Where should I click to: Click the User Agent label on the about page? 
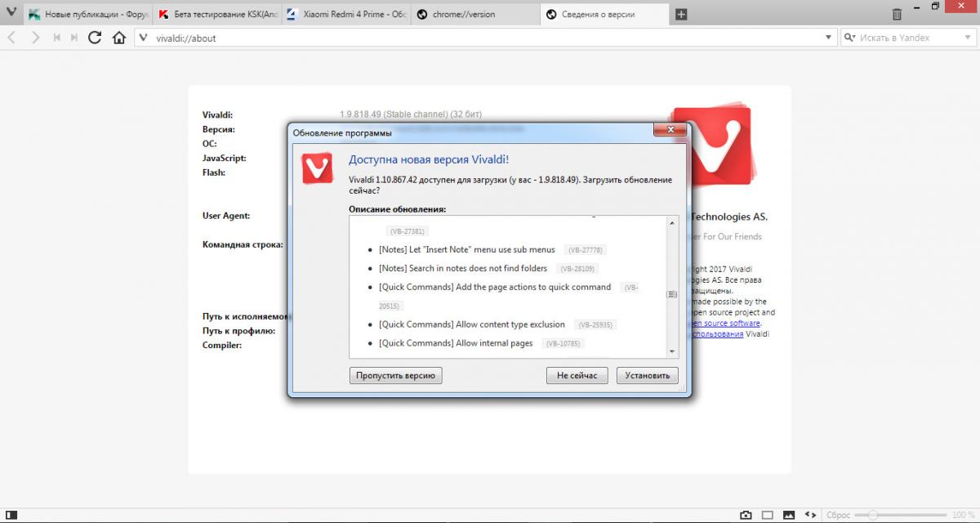(x=226, y=216)
